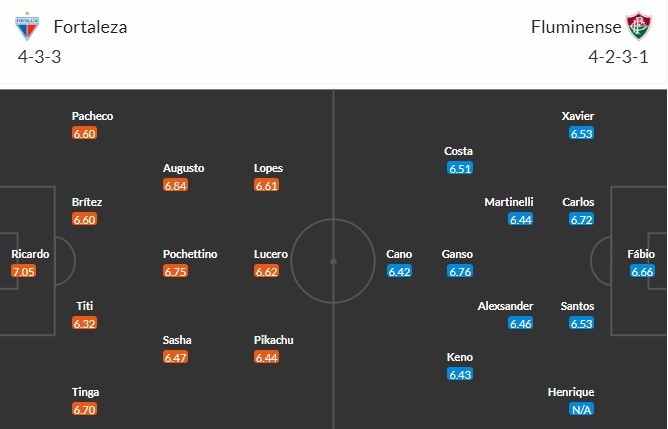Choose Fortaleza defender Tinga

coord(86,392)
